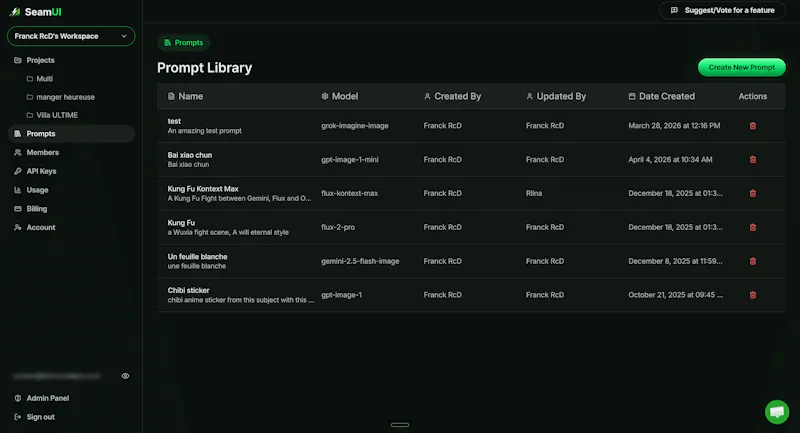Open the manger heureuse project

click(65, 97)
